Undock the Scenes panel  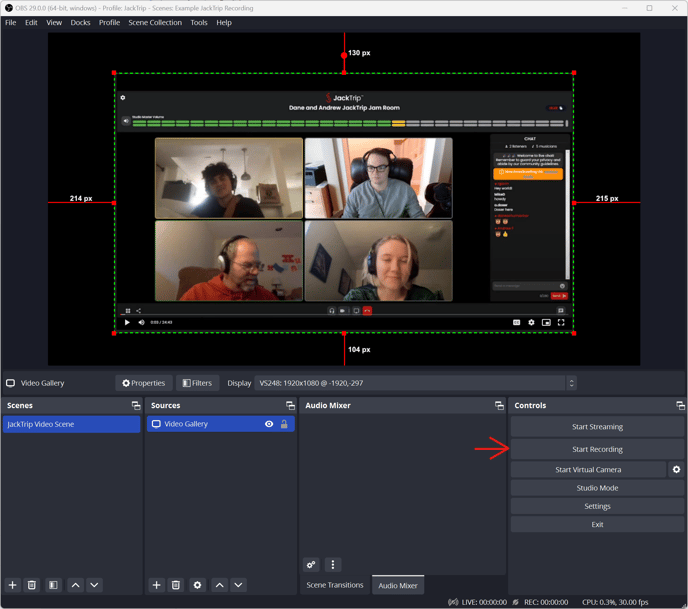click(136, 405)
